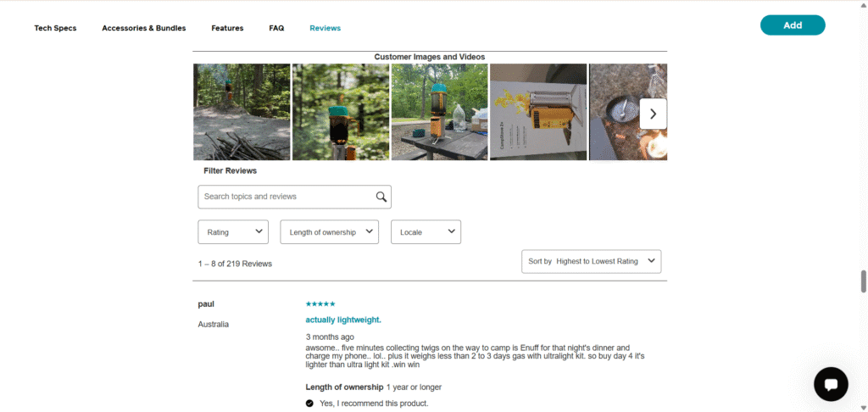Open review title 'actually lightweight.'
Screen dimensions: 868x412
tap(343, 320)
